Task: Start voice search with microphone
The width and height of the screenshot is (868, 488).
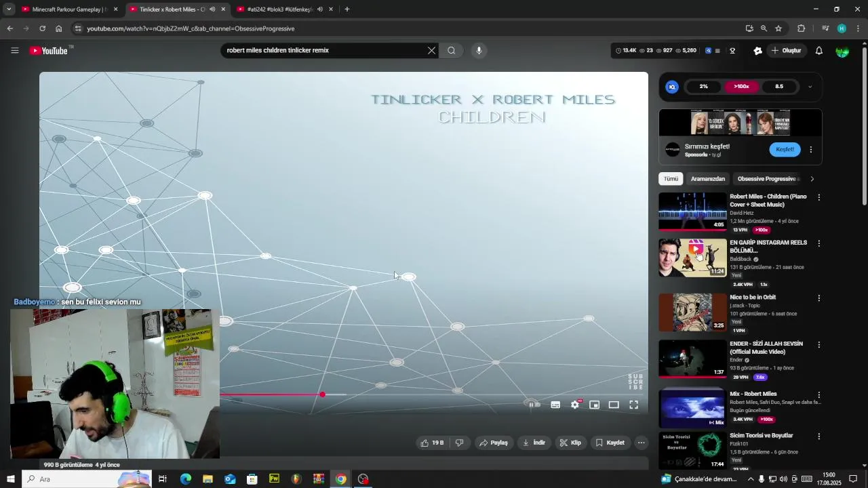Action: (x=479, y=50)
